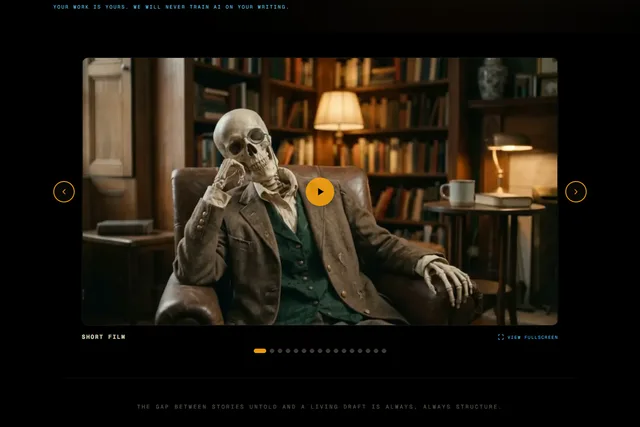Jump to the last carousel dot
The height and width of the screenshot is (427, 640).
pyautogui.click(x=384, y=351)
